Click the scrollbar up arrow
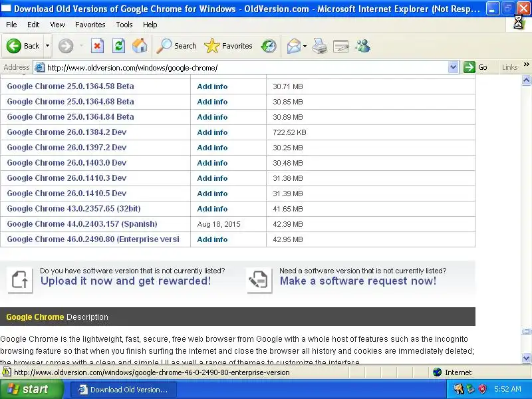 [x=526, y=80]
